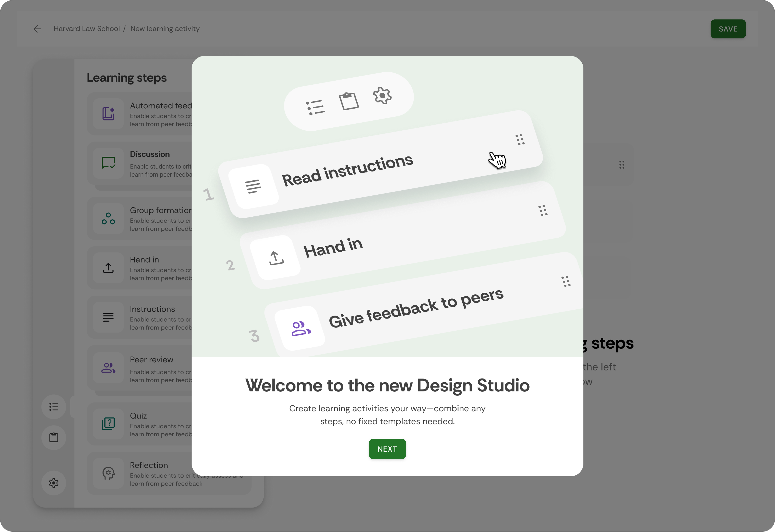Viewport: 775px width, 532px height.
Task: Click the drag handle on background step card
Action: [622, 165]
